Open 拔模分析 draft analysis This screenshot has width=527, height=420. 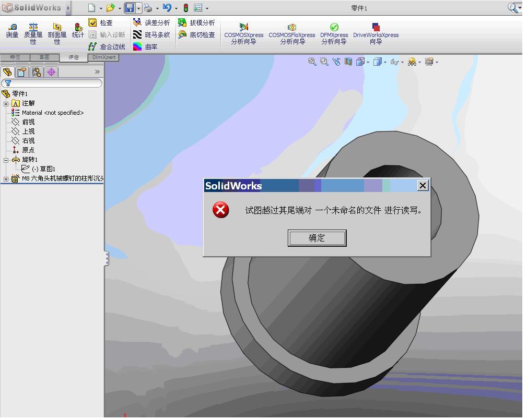[196, 22]
